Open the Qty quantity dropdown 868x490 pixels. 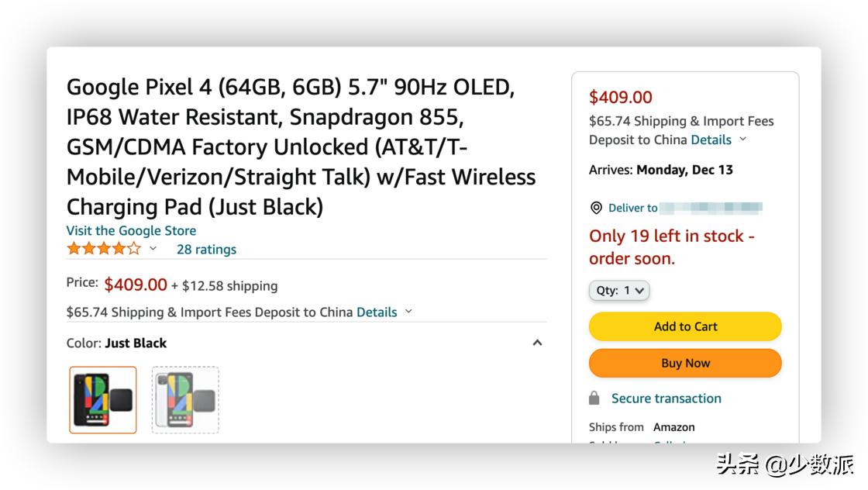pyautogui.click(x=619, y=291)
